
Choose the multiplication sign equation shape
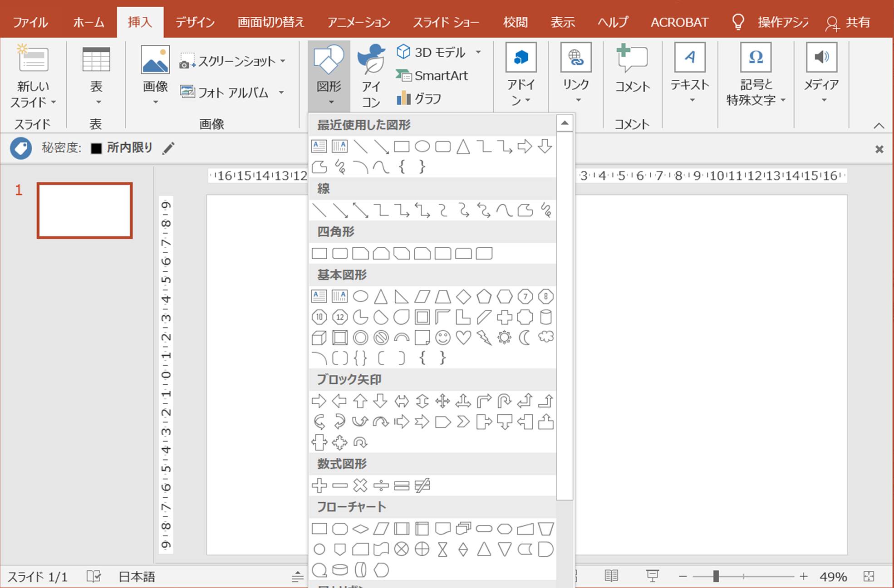(360, 485)
